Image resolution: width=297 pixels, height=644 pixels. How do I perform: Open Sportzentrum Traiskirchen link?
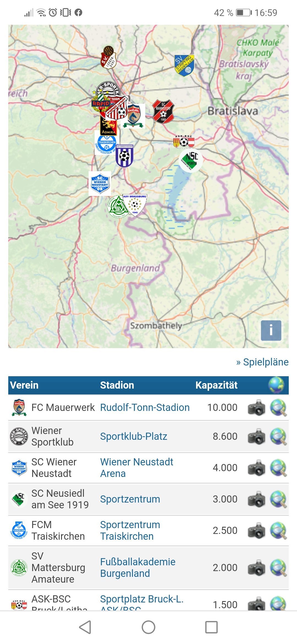[x=130, y=531]
